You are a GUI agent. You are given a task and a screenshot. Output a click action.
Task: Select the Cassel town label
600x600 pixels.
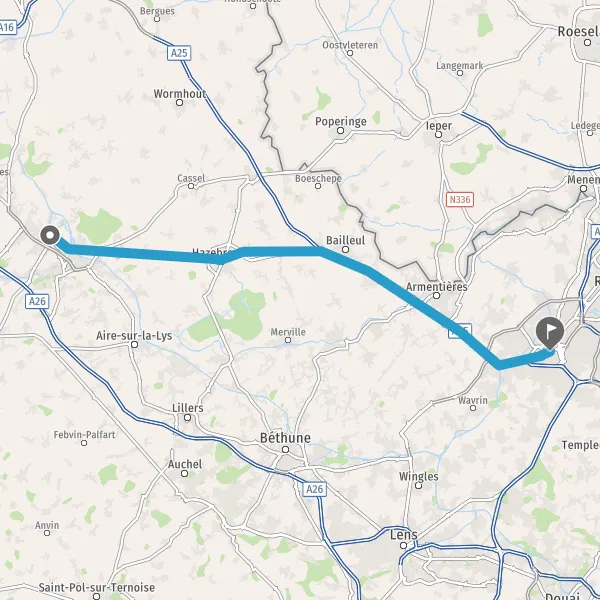(x=191, y=178)
